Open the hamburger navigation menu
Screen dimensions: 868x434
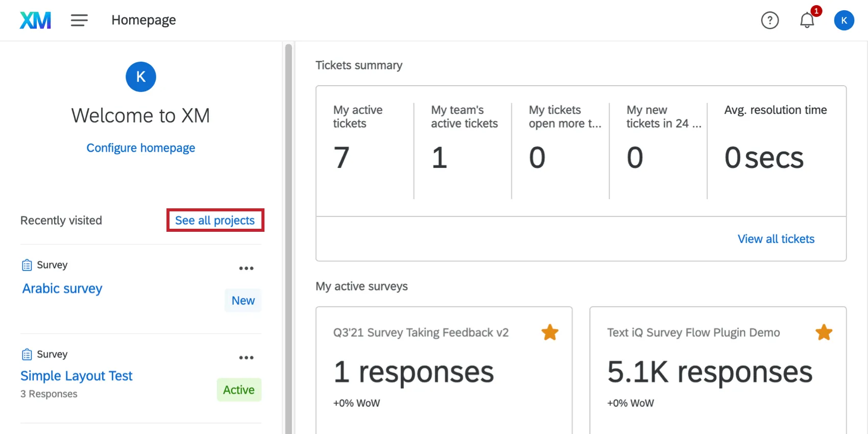[x=79, y=20]
